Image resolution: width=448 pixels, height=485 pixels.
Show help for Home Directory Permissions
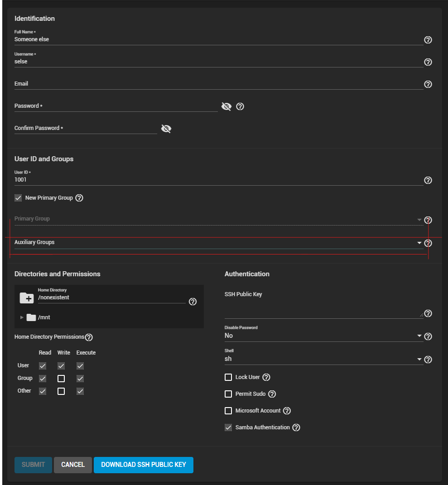pyautogui.click(x=89, y=337)
